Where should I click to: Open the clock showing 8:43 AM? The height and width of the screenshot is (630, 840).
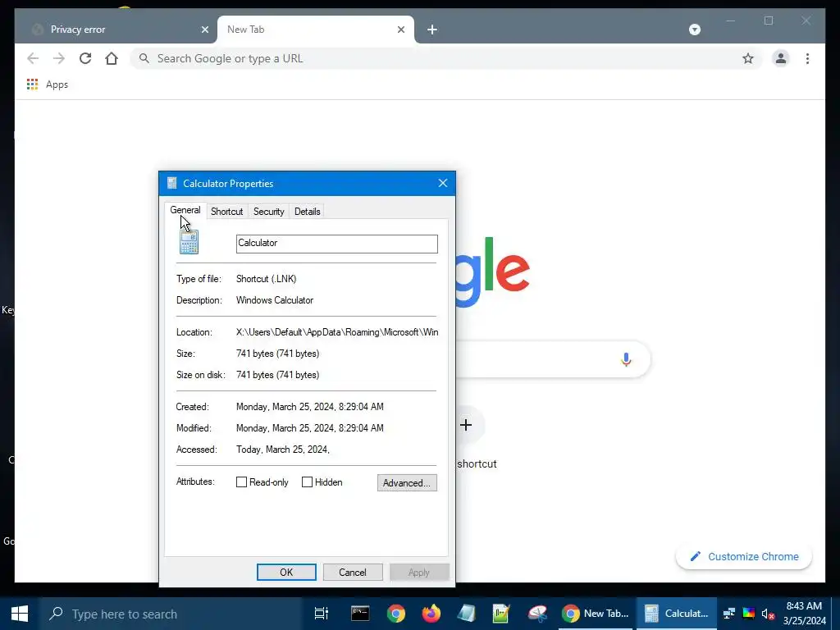click(x=804, y=614)
